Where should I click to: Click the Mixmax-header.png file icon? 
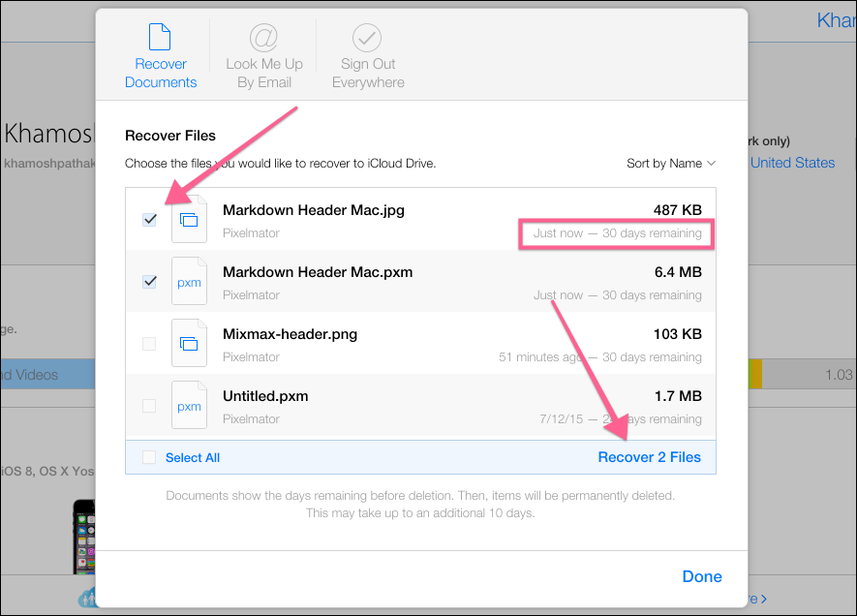point(189,343)
